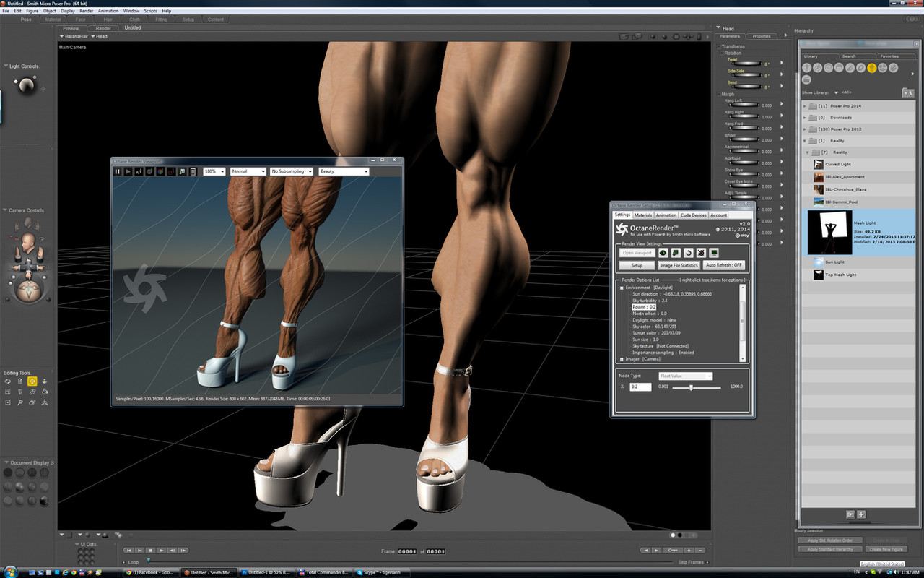
Task: Select the highlighted Lights category icon in Library
Action: [x=872, y=68]
